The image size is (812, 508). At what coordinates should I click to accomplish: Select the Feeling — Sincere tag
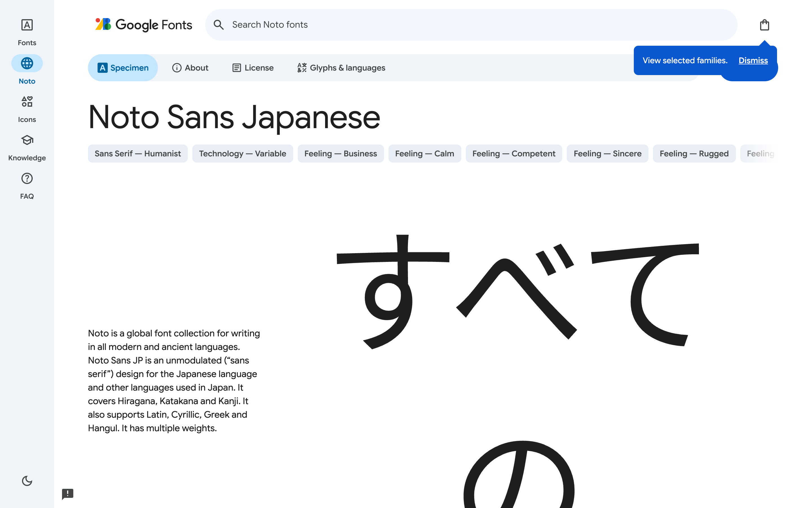click(x=607, y=154)
